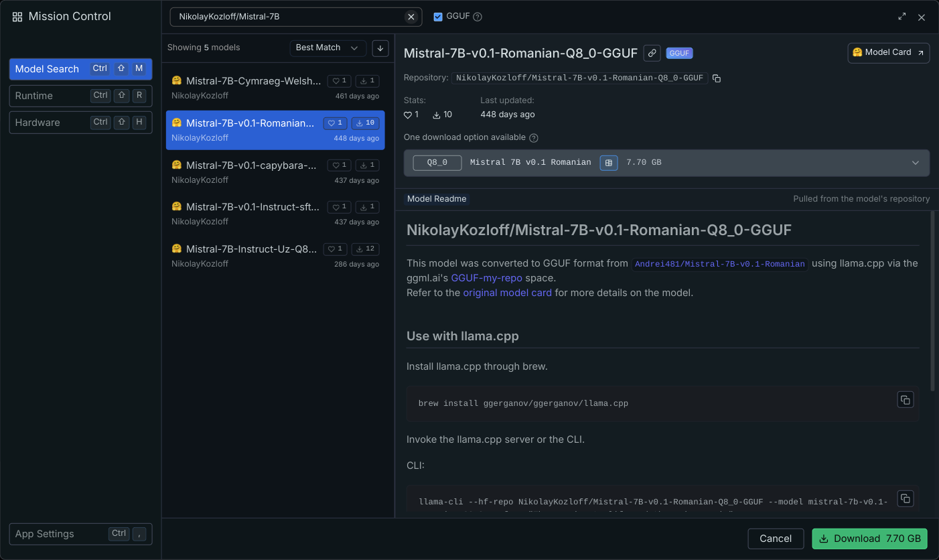The width and height of the screenshot is (939, 560).
Task: Follow the GGUF-my-repo link
Action: click(486, 277)
